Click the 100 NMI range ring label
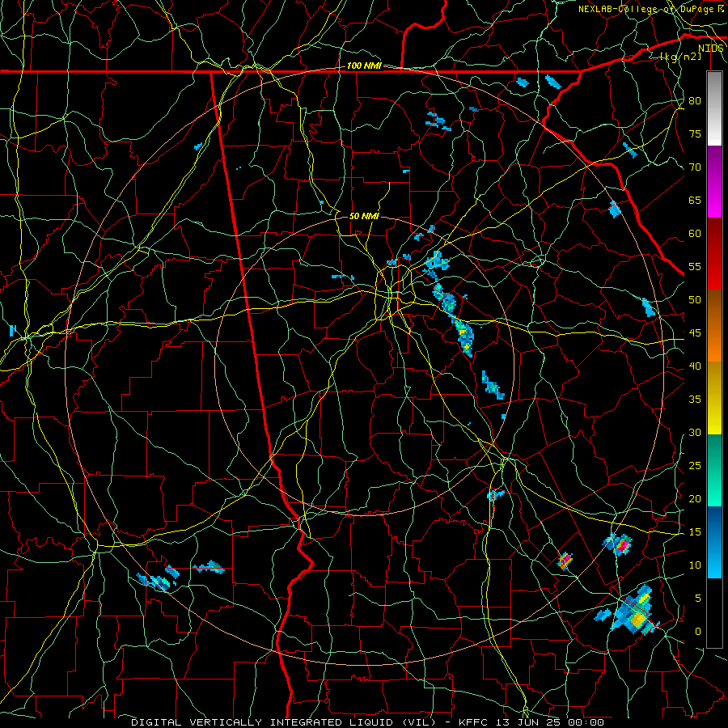The image size is (728, 728). click(x=364, y=66)
